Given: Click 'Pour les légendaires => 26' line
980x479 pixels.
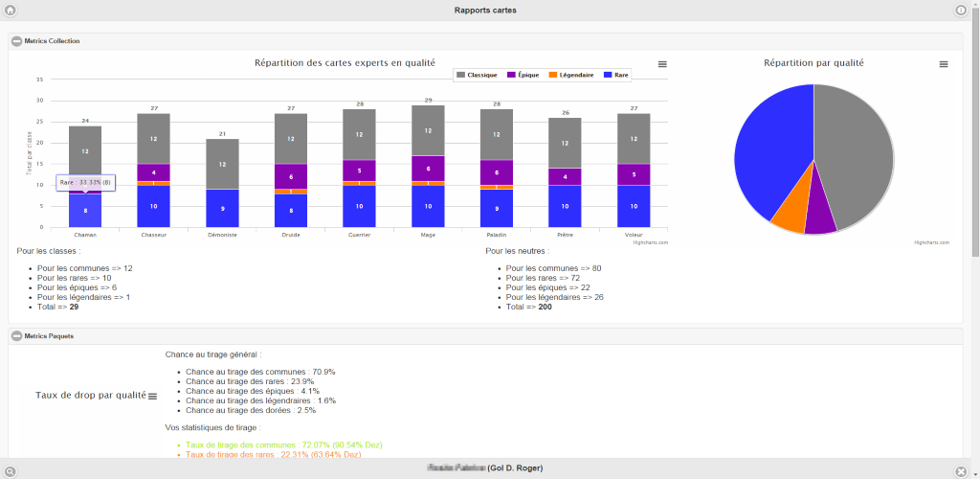Looking at the screenshot, I should click(x=555, y=297).
